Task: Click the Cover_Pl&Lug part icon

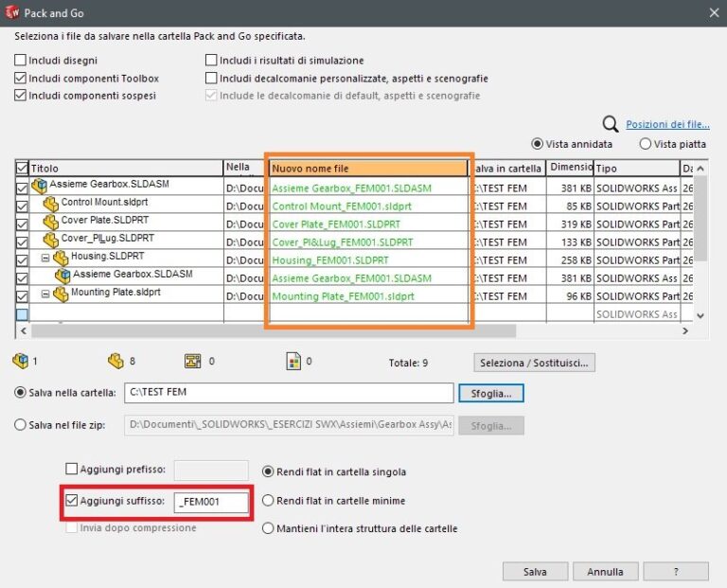Action: [x=50, y=240]
